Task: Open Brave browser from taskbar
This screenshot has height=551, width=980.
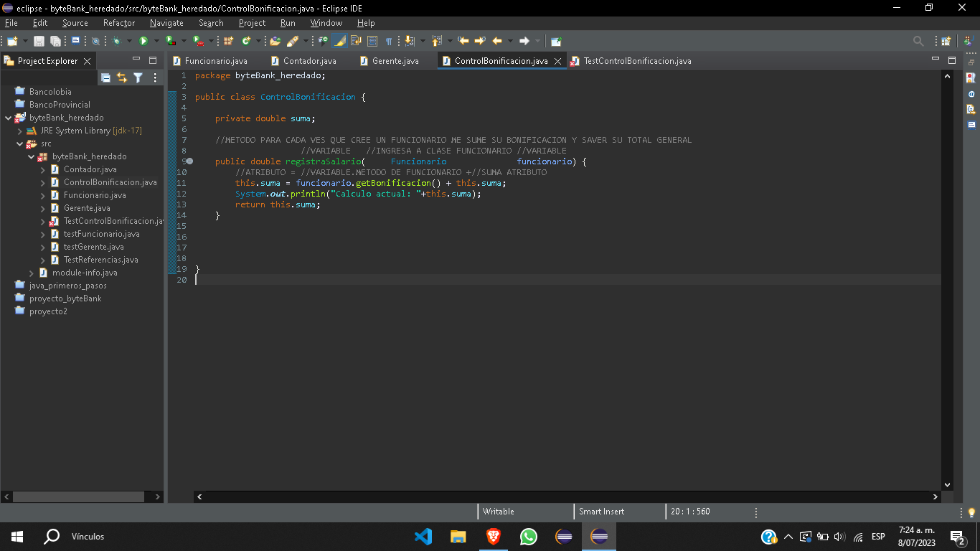Action: pos(494,536)
